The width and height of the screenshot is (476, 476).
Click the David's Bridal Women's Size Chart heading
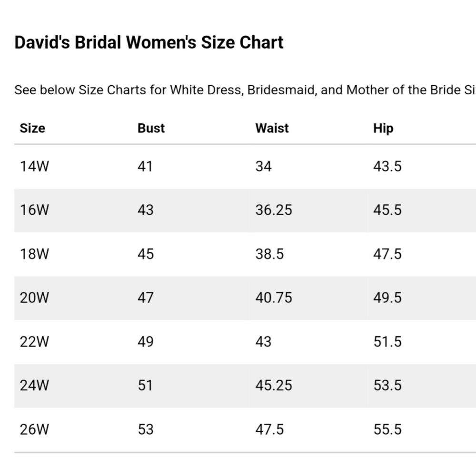149,42
